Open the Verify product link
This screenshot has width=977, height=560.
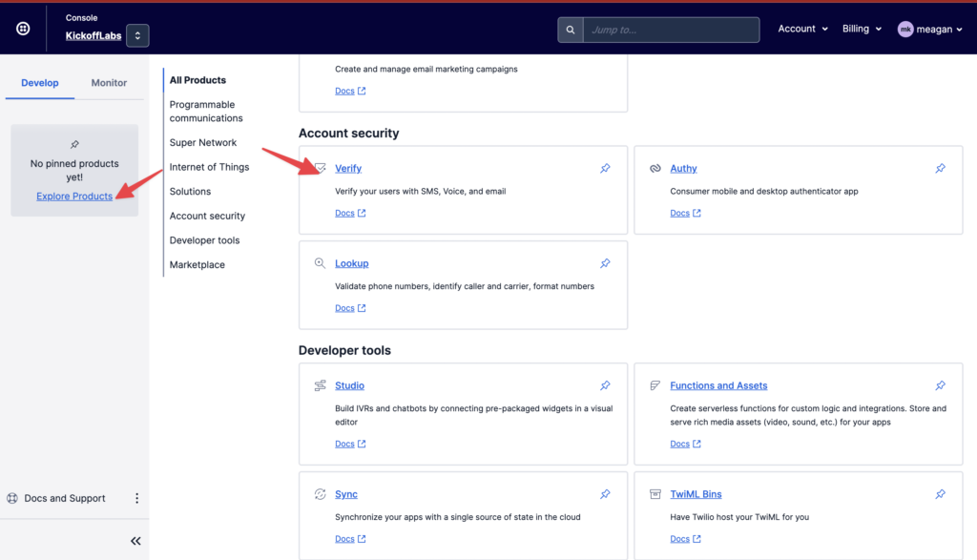(x=348, y=169)
